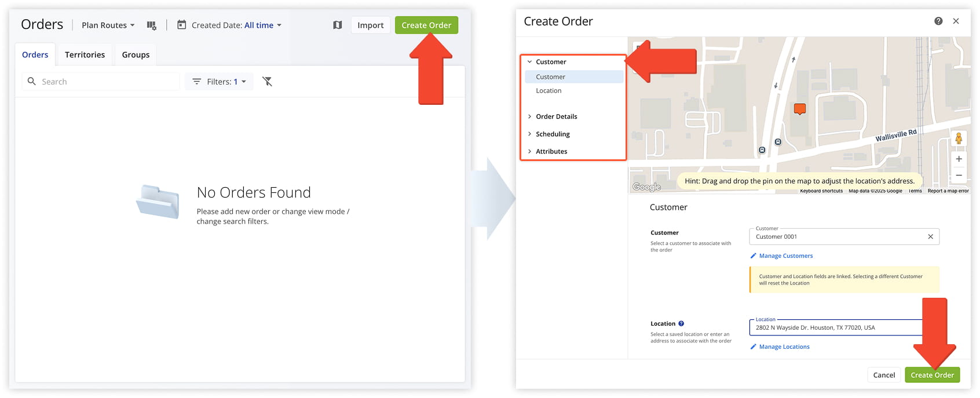980x398 pixels.
Task: Zoom out the map with minus button
Action: (959, 175)
